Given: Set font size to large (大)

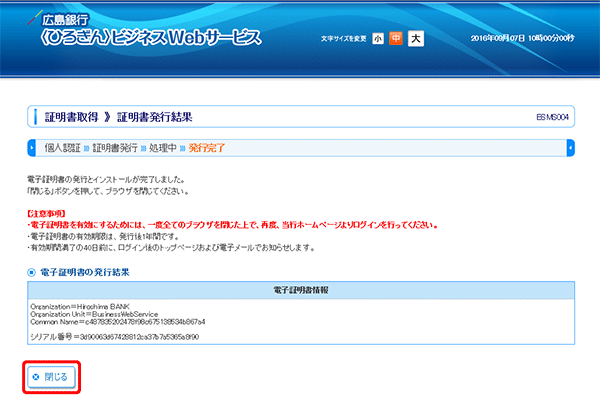Looking at the screenshot, I should click(416, 38).
